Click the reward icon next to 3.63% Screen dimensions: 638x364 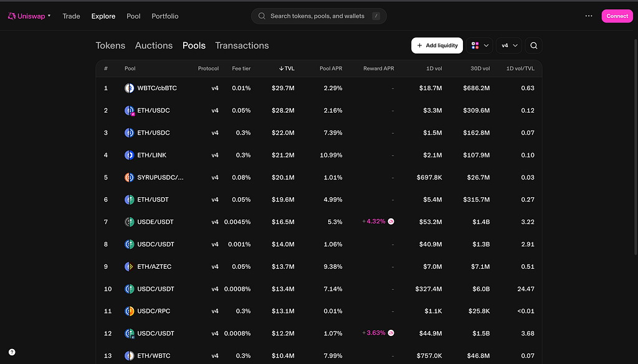click(391, 333)
